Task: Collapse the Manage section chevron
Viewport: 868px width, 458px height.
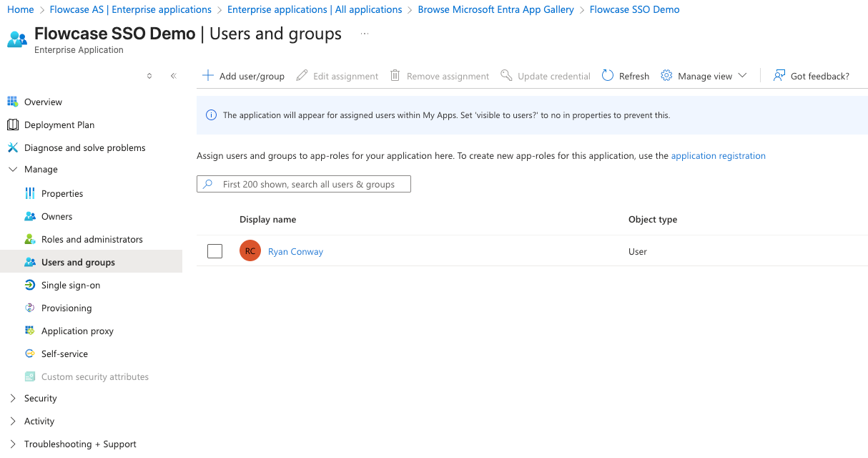Action: (x=12, y=170)
